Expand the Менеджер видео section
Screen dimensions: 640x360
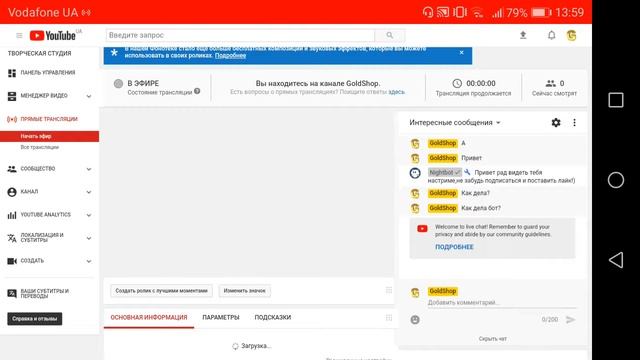pos(89,96)
